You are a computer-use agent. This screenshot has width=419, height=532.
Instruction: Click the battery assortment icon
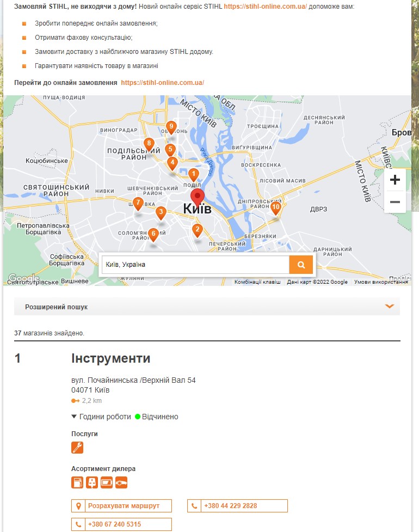(107, 482)
